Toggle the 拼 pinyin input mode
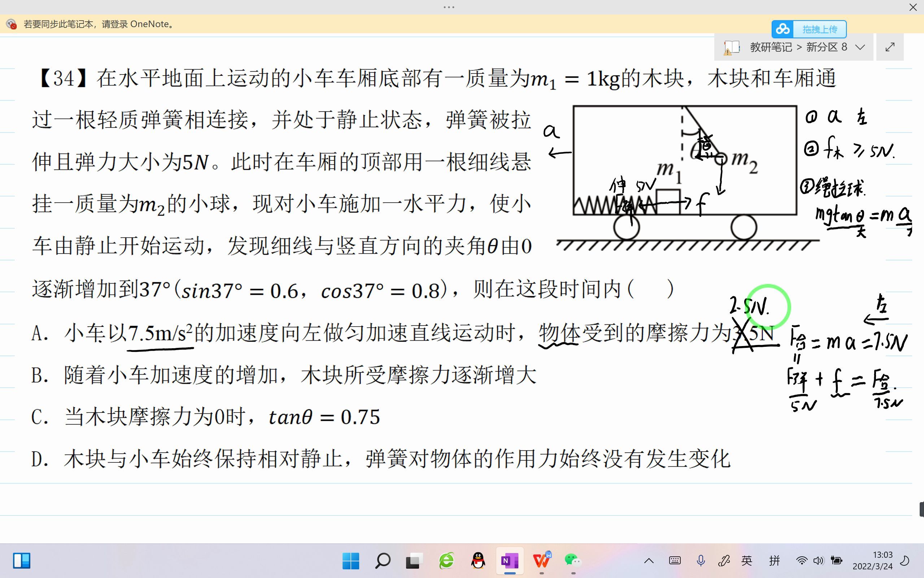Image resolution: width=924 pixels, height=578 pixels. click(x=774, y=561)
